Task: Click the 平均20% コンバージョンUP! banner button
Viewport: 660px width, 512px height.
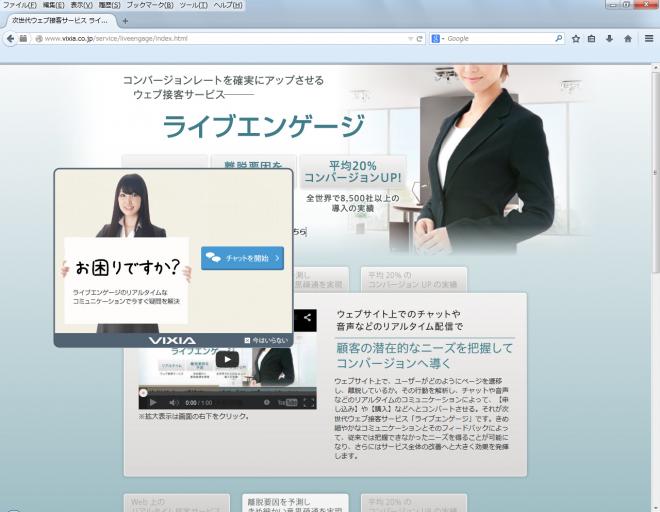Action: 353,172
